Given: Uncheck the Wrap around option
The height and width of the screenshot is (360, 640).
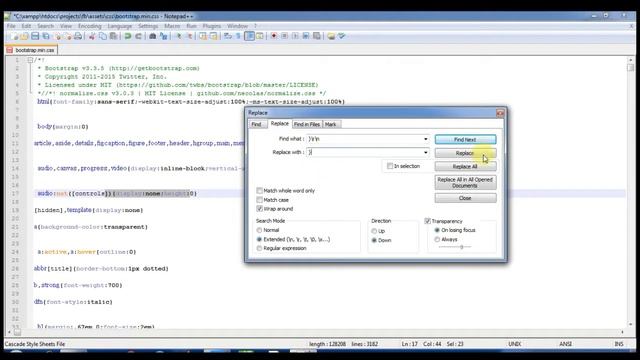Looking at the screenshot, I should click(260, 209).
